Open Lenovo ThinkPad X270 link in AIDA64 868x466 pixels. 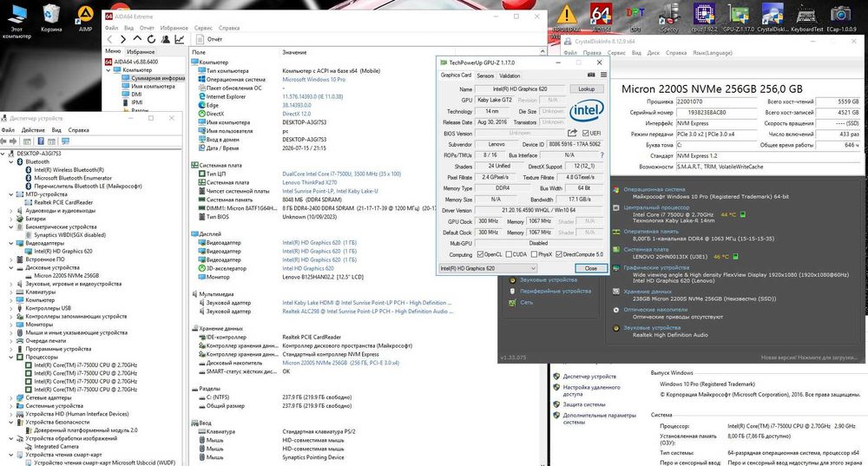(x=310, y=182)
